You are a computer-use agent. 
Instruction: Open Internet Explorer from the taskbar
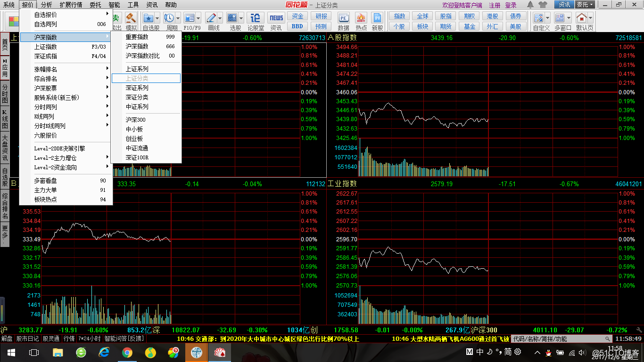coord(104,352)
